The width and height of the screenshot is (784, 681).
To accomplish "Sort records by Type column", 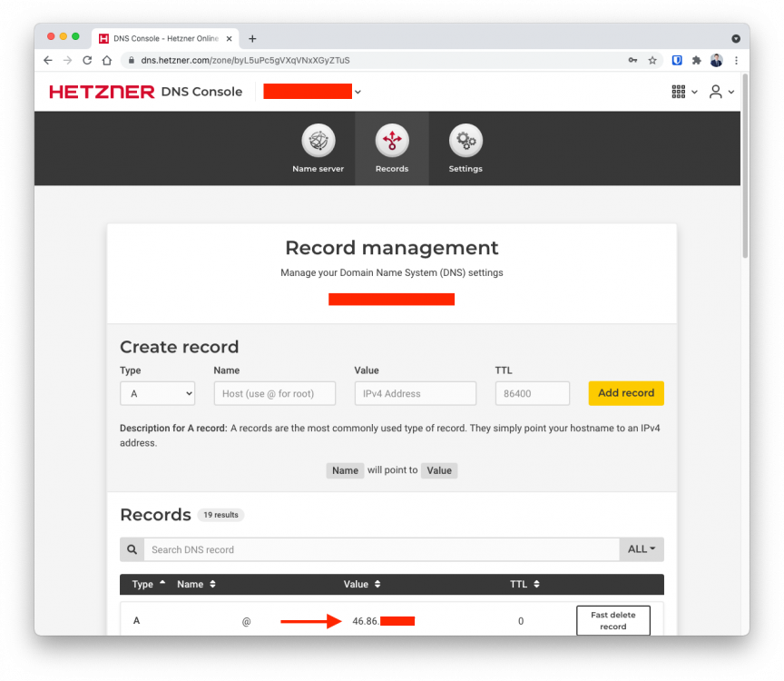I will point(149,584).
